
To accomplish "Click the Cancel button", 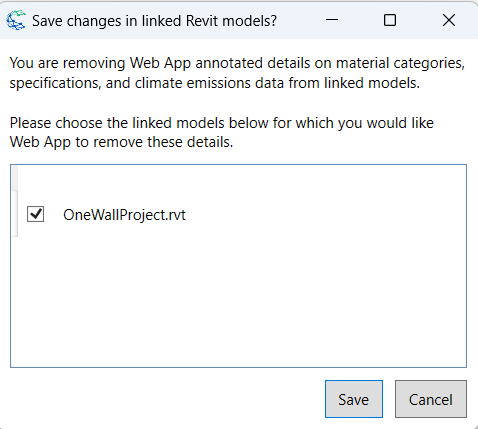I will tap(431, 399).
